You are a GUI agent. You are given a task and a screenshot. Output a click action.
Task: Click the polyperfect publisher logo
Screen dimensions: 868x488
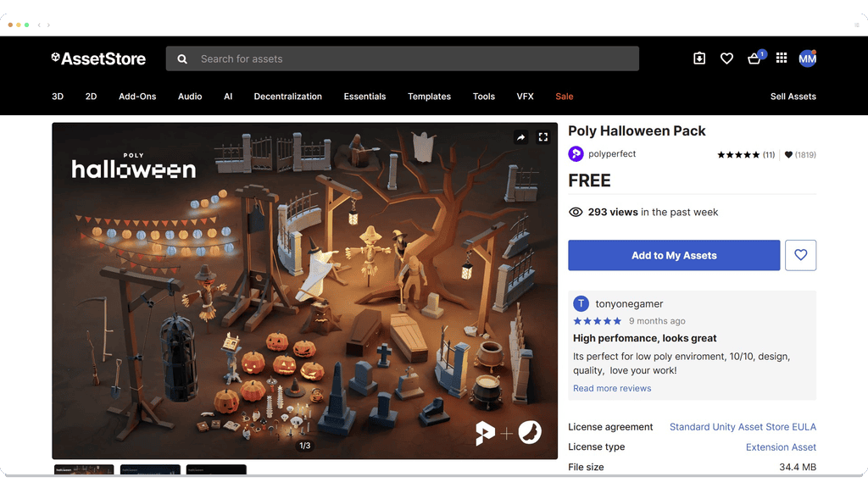(x=576, y=154)
